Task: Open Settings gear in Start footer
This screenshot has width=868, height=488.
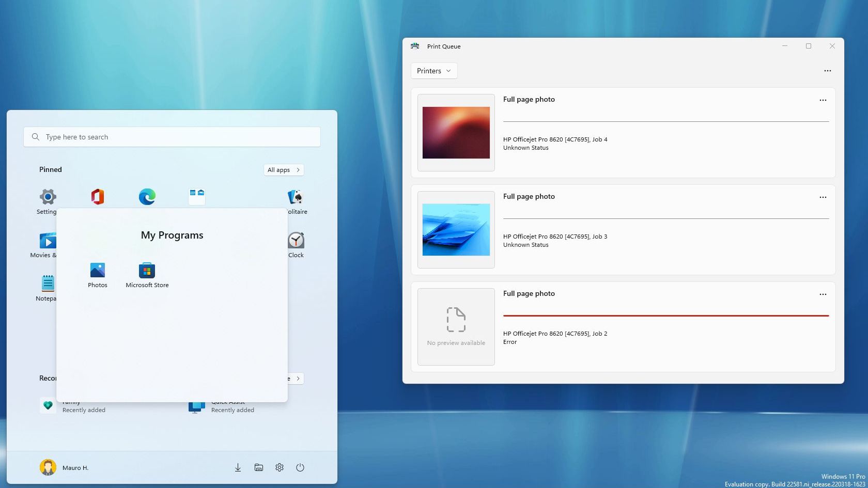Action: (x=280, y=467)
